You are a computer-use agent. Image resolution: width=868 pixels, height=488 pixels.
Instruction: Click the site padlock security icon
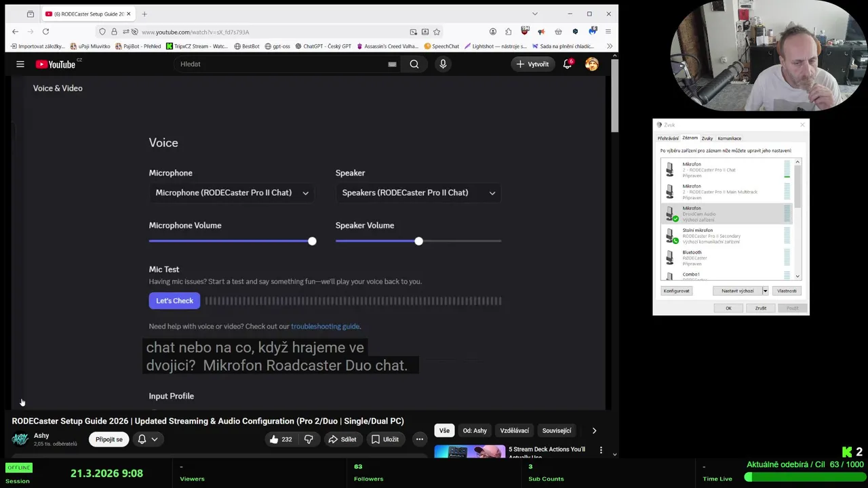click(114, 32)
